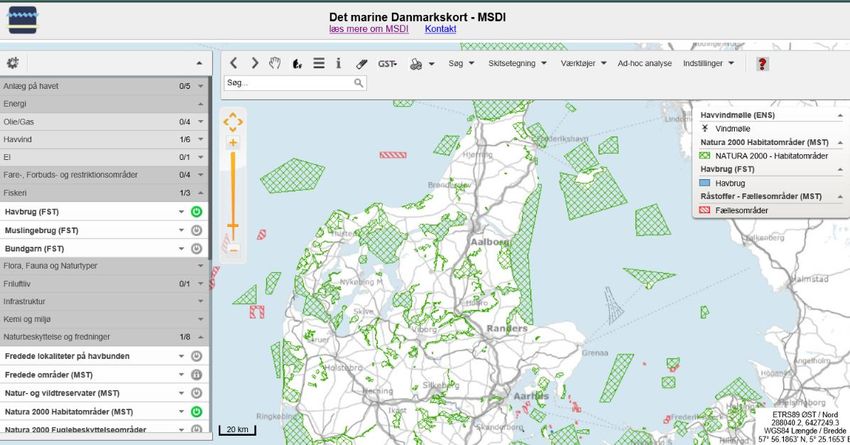Click the previous map extent arrow
Screen dimensions: 850x445
234,63
